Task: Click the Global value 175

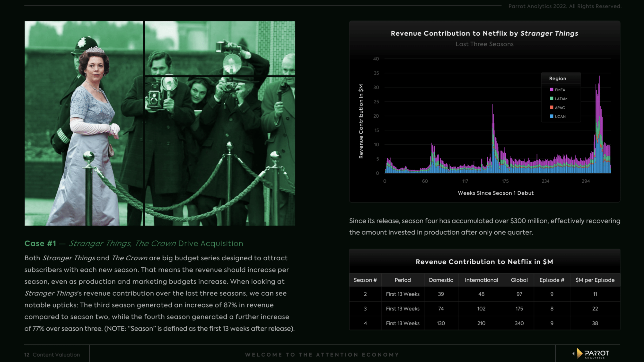Action: coord(519,309)
